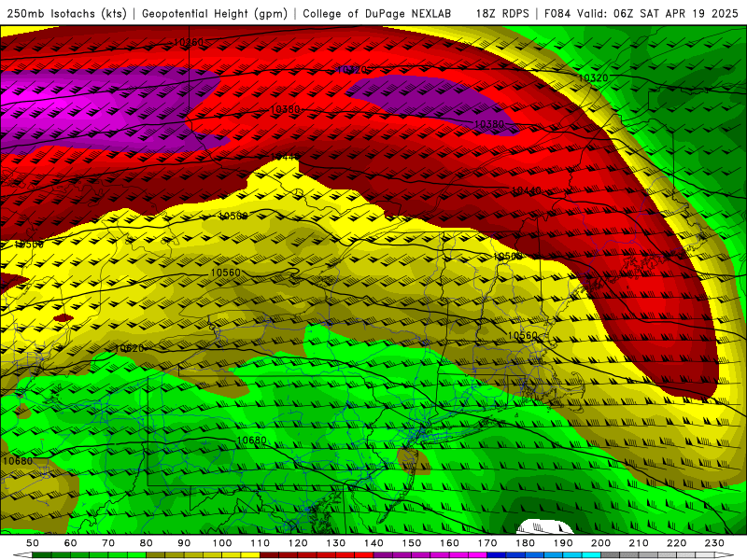This screenshot has height=560, width=747.
Task: Click the 150 knot colorbar label
Action: 412,543
